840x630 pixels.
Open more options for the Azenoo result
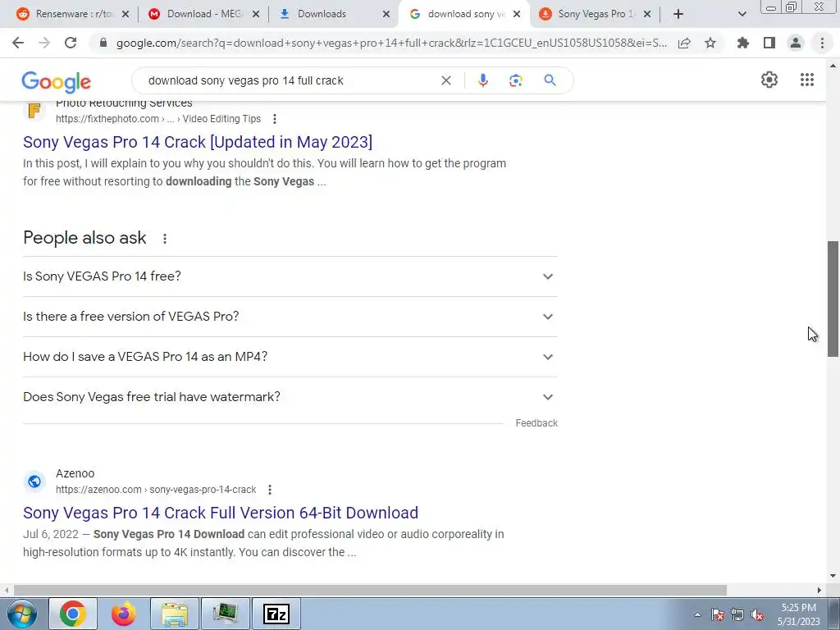point(269,490)
